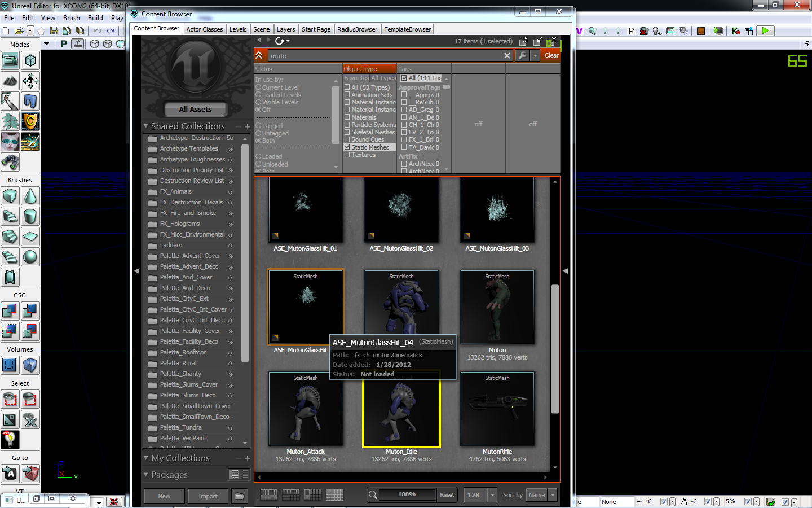Image resolution: width=812 pixels, height=508 pixels.
Task: Switch to the full thumbnail grid layout
Action: click(x=334, y=494)
